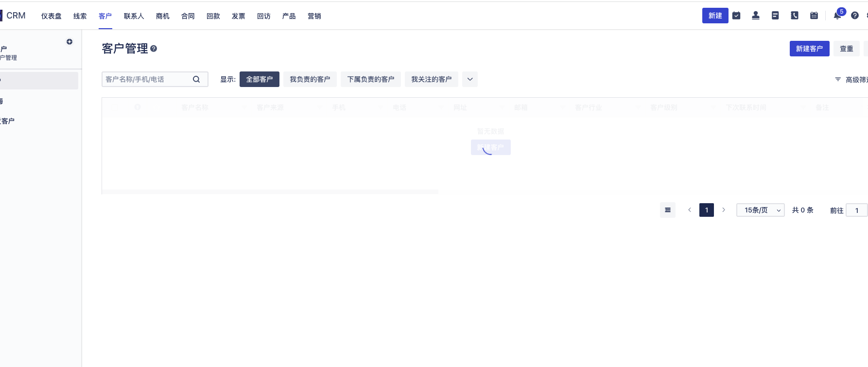This screenshot has height=367, width=868.
Task: Open the 商机 opportunities menu
Action: click(x=163, y=16)
